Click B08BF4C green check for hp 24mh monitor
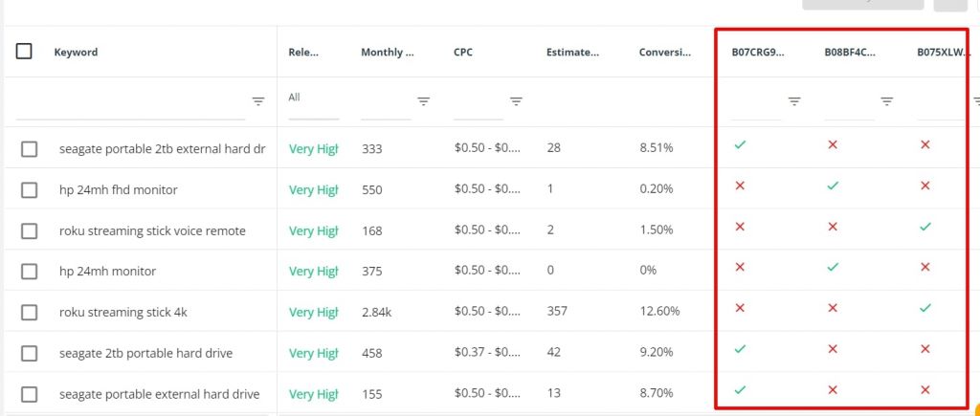Viewport: 980px width, 416px height. [x=833, y=268]
